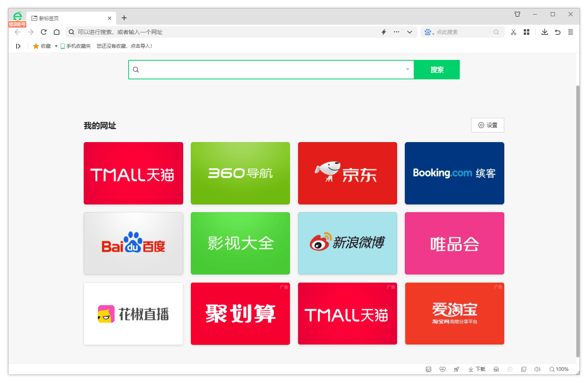Open the hamburger menu at top right
Screen dimensions: 588x383
point(571,32)
